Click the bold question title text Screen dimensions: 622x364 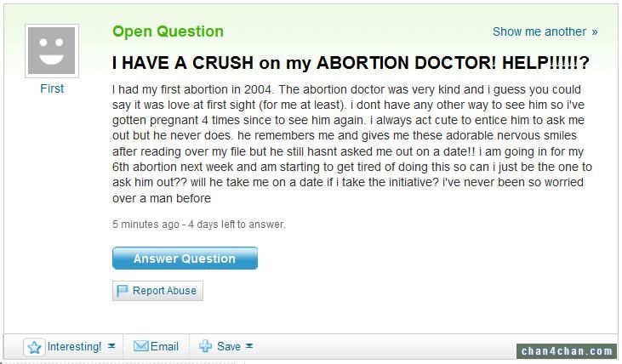point(351,63)
